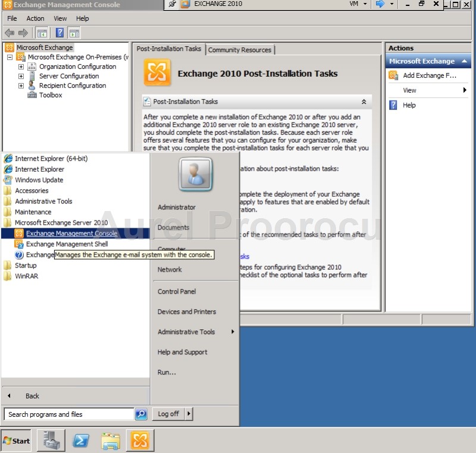Open the Action menu

click(36, 18)
